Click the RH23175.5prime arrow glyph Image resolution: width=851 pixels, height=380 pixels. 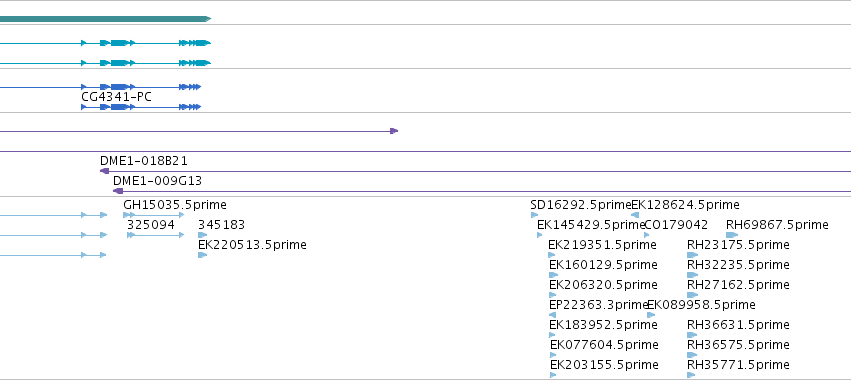click(692, 255)
